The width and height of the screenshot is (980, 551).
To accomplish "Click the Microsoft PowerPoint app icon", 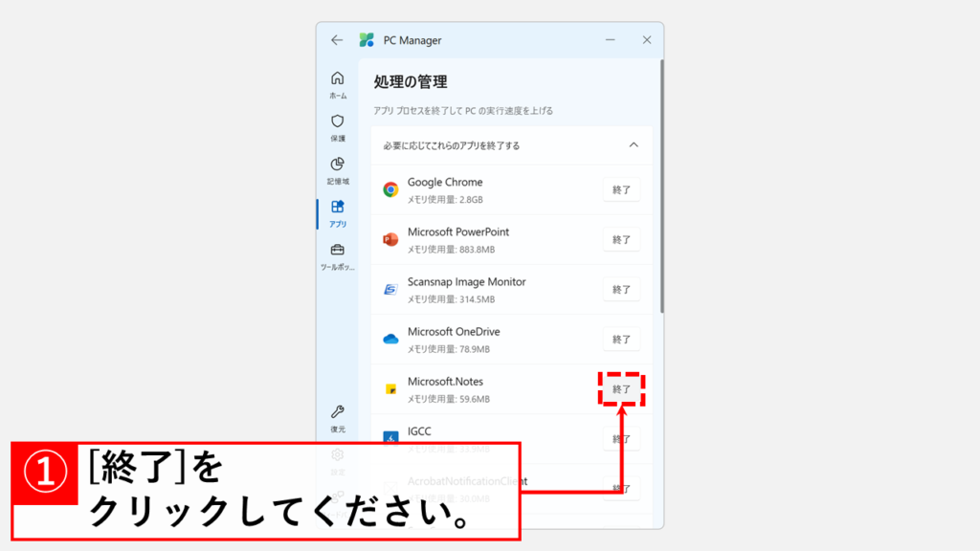I will [390, 239].
